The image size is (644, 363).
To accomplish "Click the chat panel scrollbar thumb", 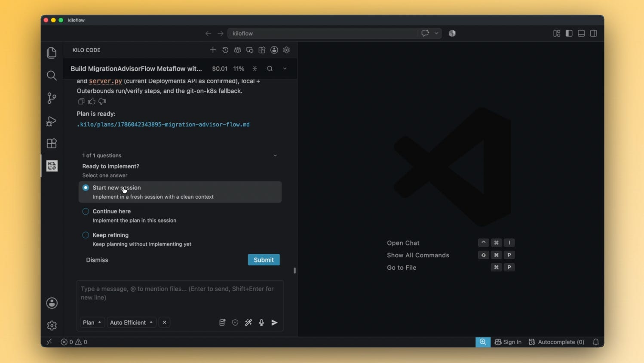I will pos(294,271).
